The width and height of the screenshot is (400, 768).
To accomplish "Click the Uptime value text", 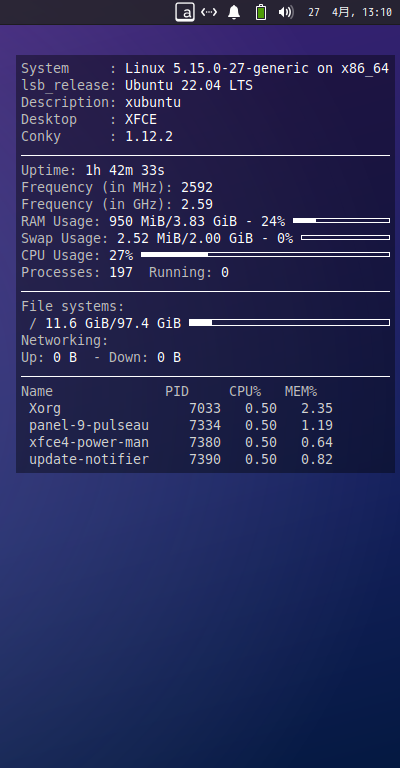I will tap(125, 170).
